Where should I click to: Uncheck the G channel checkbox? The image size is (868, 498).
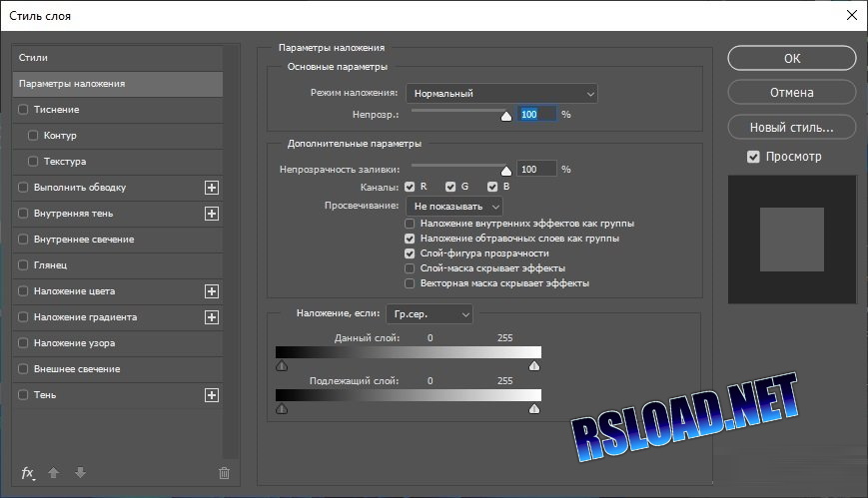450,187
